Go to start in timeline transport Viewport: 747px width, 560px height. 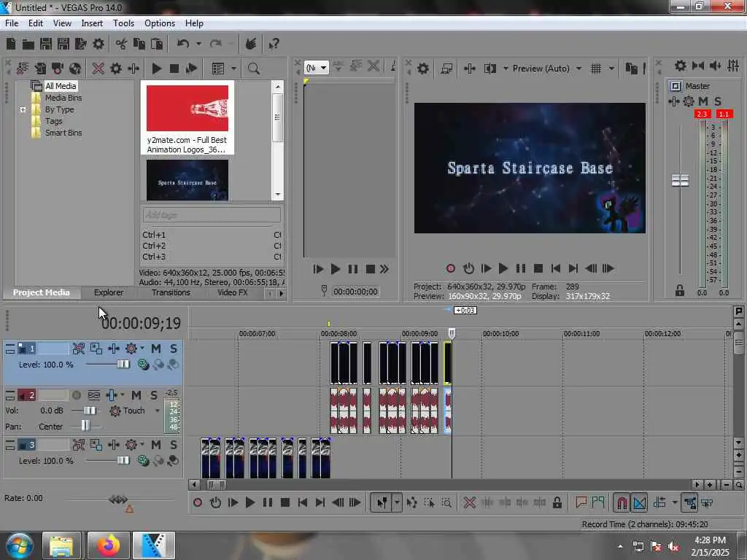point(303,502)
